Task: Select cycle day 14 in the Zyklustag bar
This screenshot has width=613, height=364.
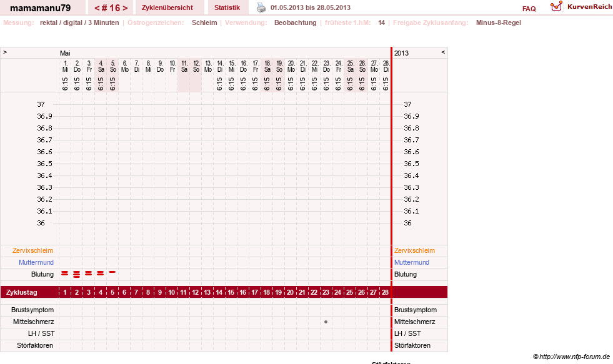Action: 219,292
